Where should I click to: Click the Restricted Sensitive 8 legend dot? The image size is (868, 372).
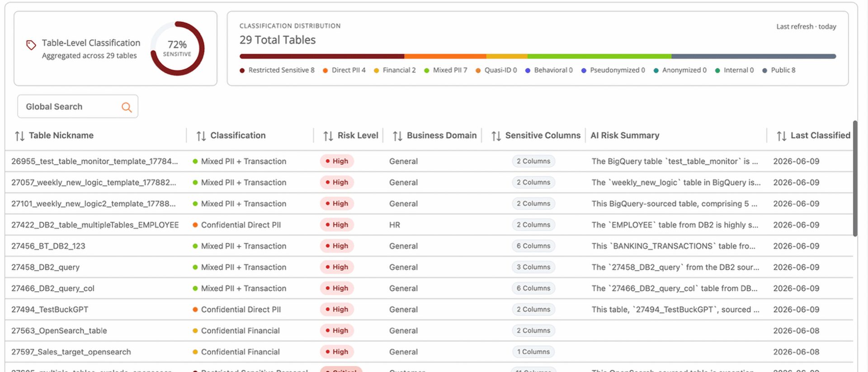tap(242, 71)
